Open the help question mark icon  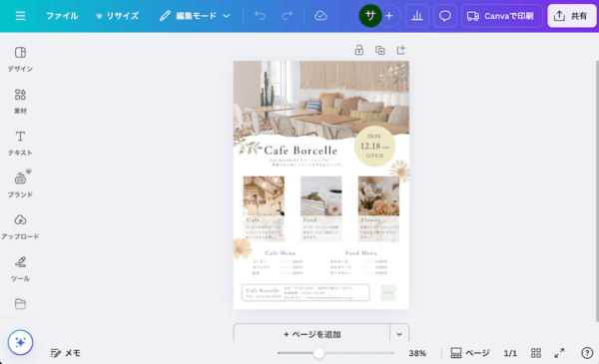587,353
